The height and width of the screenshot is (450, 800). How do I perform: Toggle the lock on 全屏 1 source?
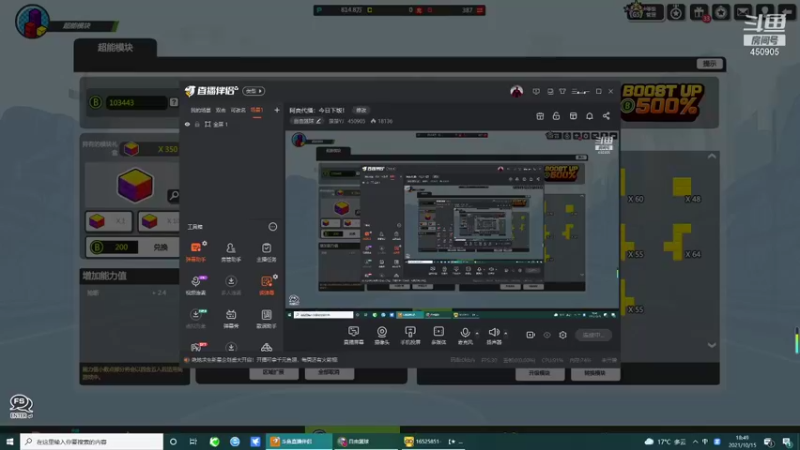point(197,124)
